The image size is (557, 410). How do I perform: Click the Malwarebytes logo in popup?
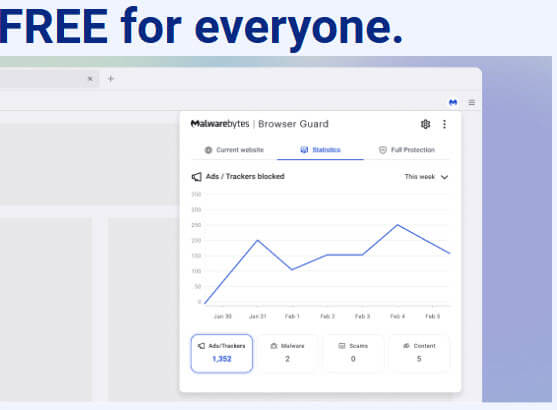(220, 124)
